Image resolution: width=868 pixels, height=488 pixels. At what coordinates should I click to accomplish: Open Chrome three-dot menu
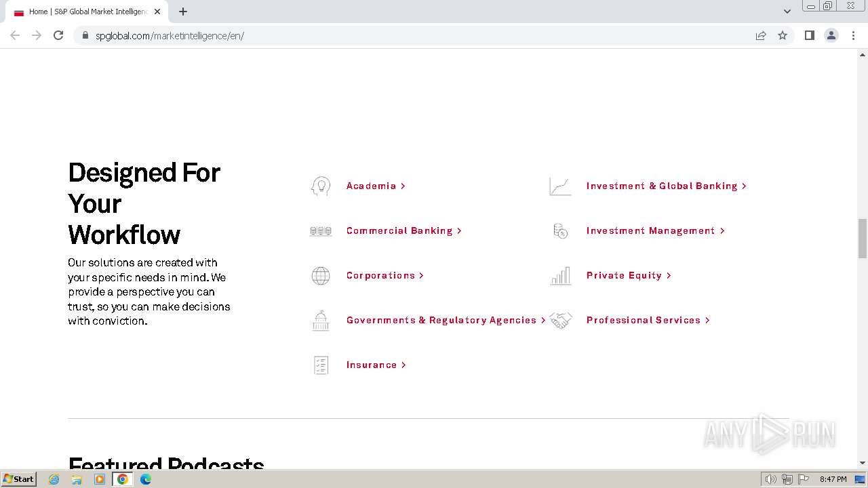click(x=853, y=35)
